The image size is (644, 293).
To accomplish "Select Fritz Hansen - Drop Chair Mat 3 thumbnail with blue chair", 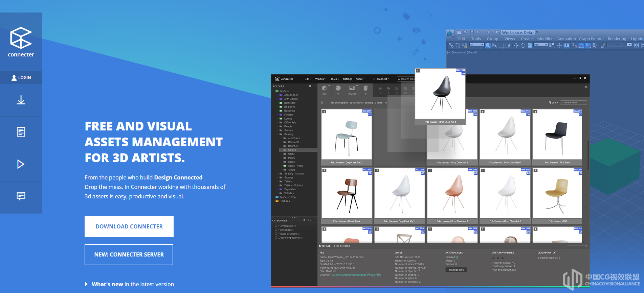I will [x=347, y=137].
